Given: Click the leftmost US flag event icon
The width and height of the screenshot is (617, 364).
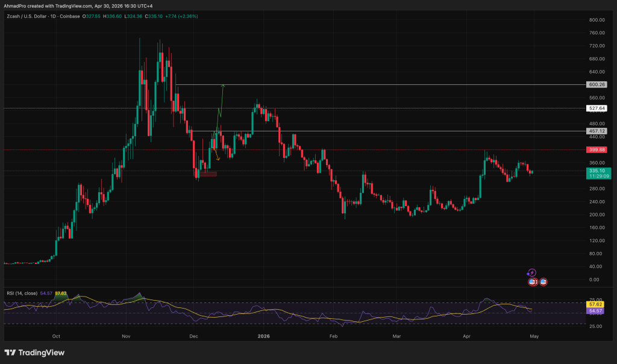Looking at the screenshot, I should pyautogui.click(x=532, y=281).
